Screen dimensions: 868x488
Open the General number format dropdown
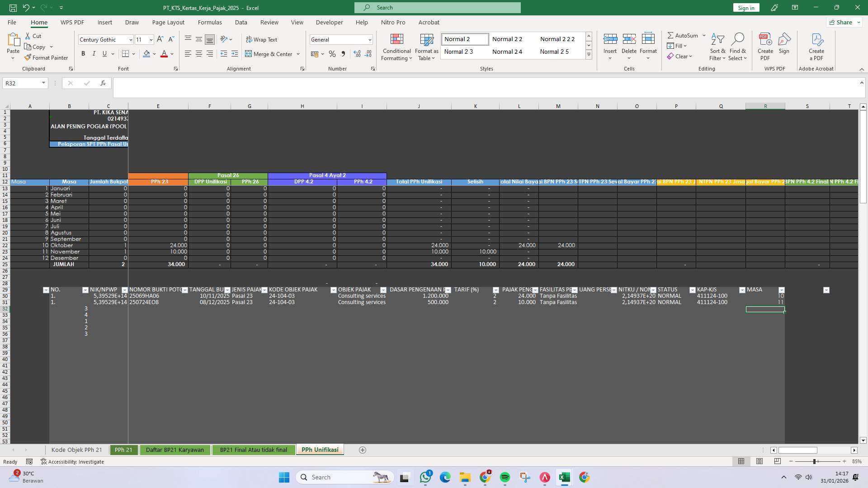tap(369, 39)
